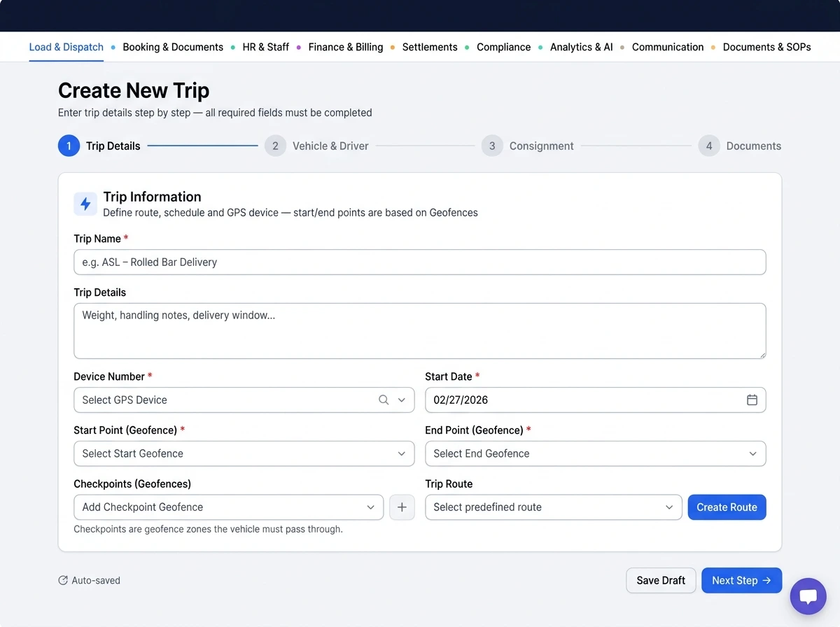Screen dimensions: 840x627
Task: Click the Trip Name input field
Action: click(x=420, y=262)
